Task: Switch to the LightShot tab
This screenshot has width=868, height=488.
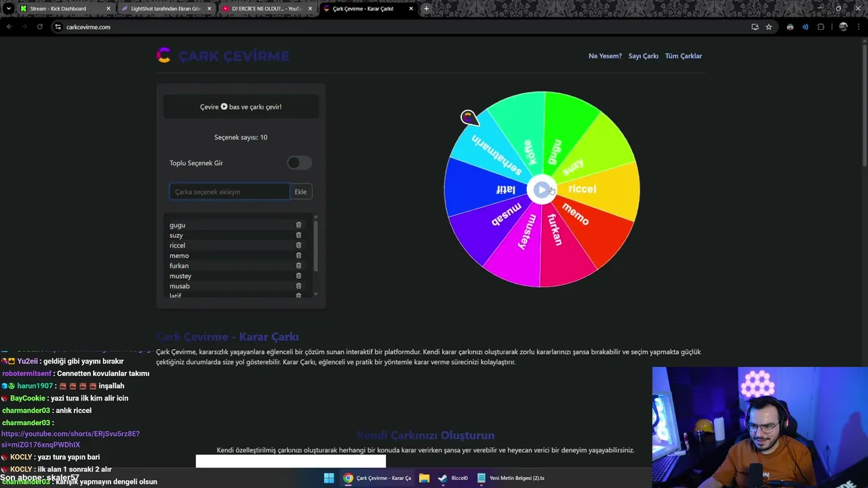Action: point(165,9)
